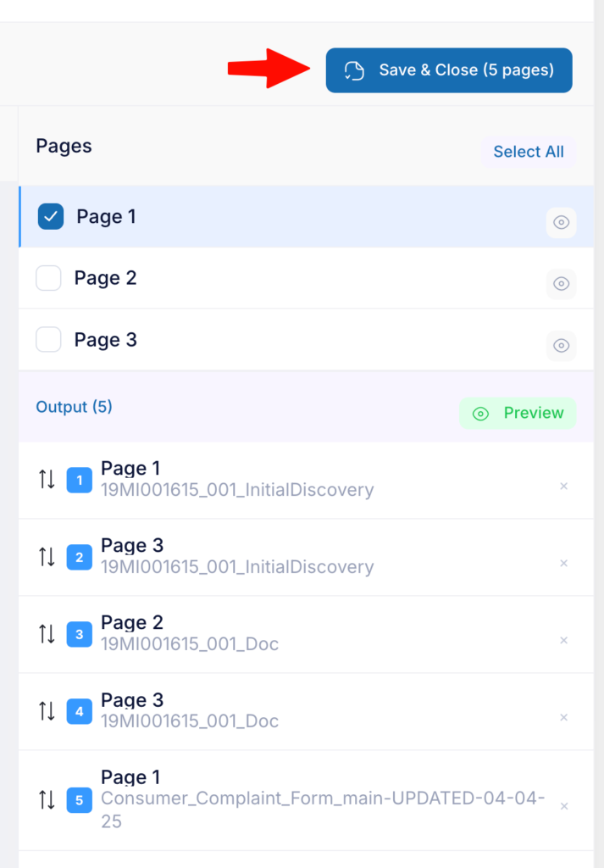Viewport: 604px width, 868px height.
Task: Remove the Consumer_Complaint_Form output page
Action: coord(563,806)
